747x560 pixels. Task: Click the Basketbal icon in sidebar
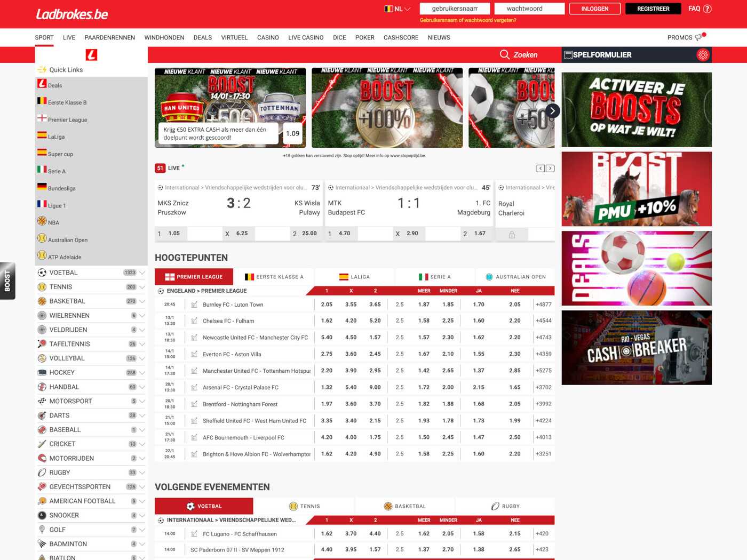tap(42, 301)
